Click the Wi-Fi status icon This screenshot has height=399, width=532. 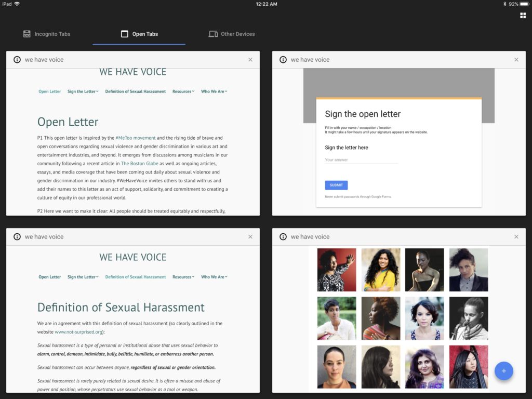[x=17, y=4]
